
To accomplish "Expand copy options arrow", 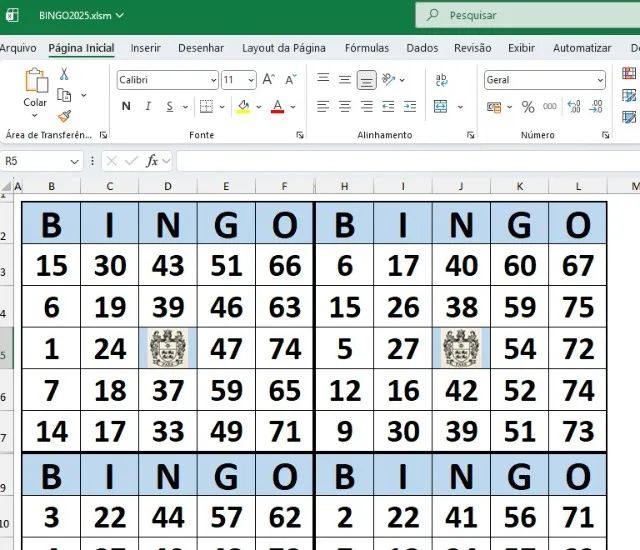I will pyautogui.click(x=84, y=95).
